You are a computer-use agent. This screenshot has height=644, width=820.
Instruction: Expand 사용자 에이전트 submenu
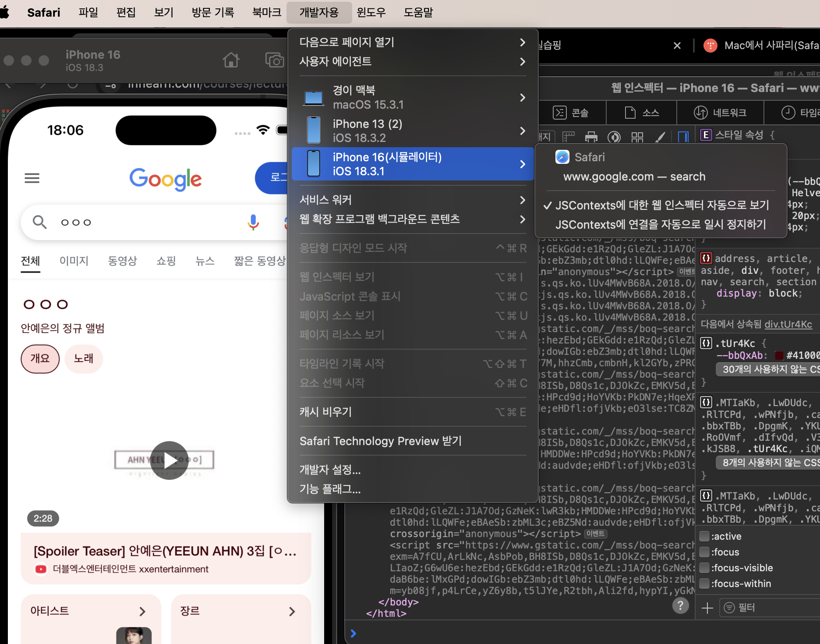[522, 61]
